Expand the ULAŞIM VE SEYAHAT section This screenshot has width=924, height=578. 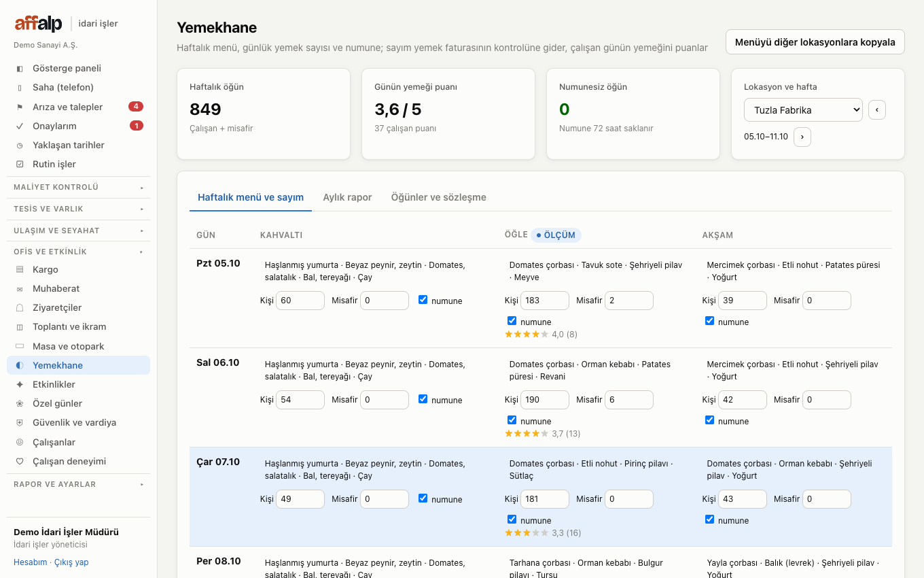pyautogui.click(x=78, y=231)
